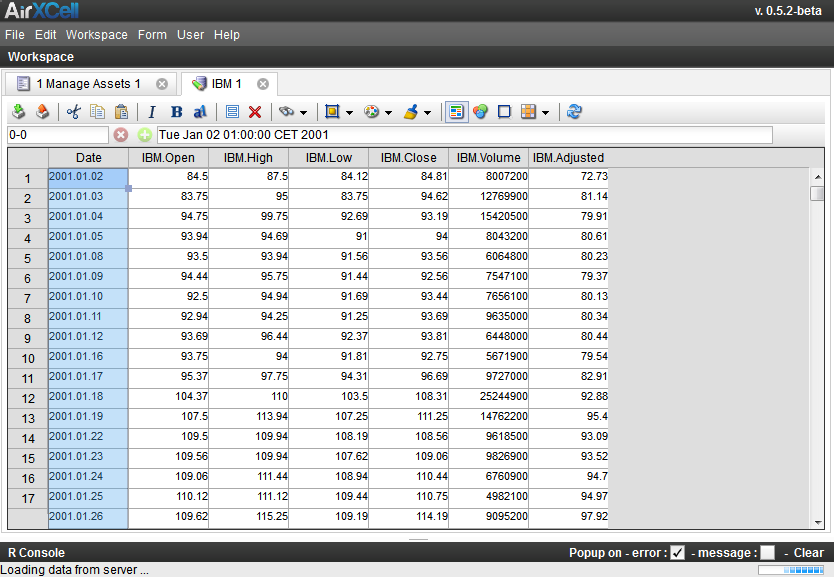Select row header 5
This screenshot has width=834, height=577.
click(28, 258)
